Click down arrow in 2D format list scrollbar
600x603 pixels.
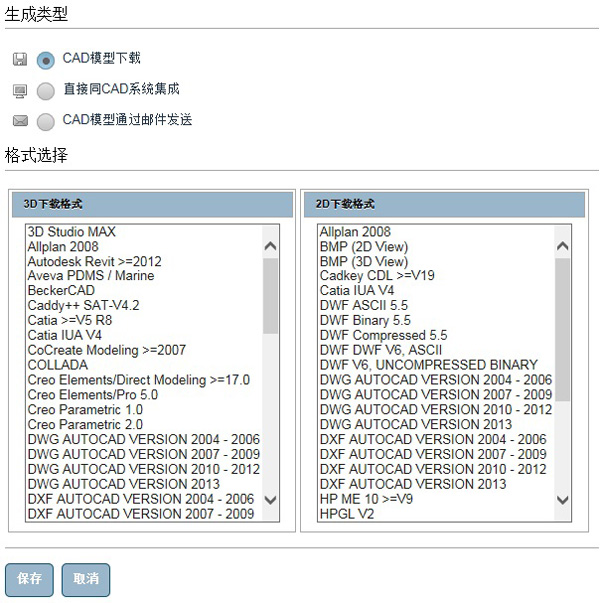563,500
